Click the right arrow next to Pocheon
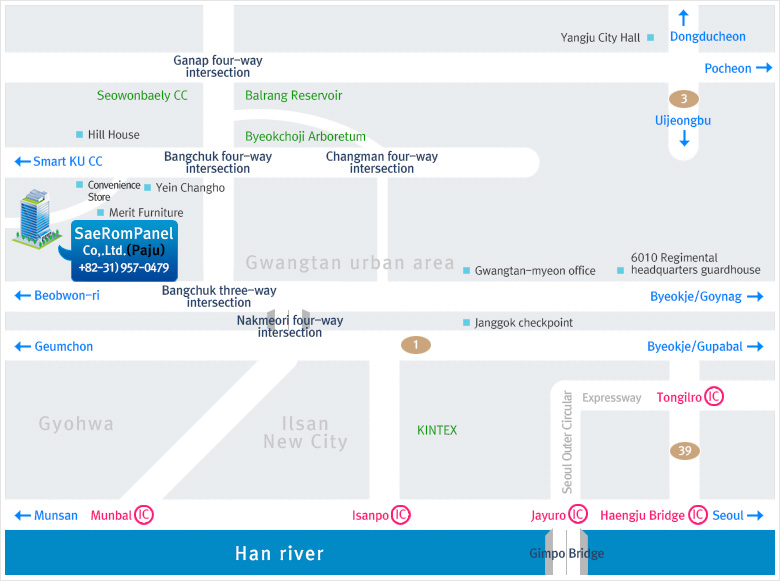Screen dimensions: 780x581 coord(764,68)
